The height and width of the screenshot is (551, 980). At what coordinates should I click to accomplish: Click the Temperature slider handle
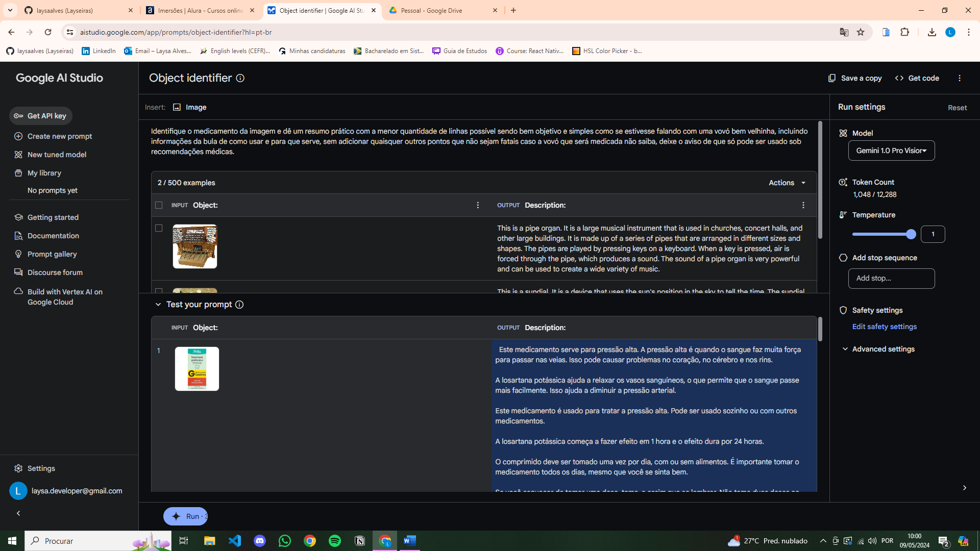point(911,234)
